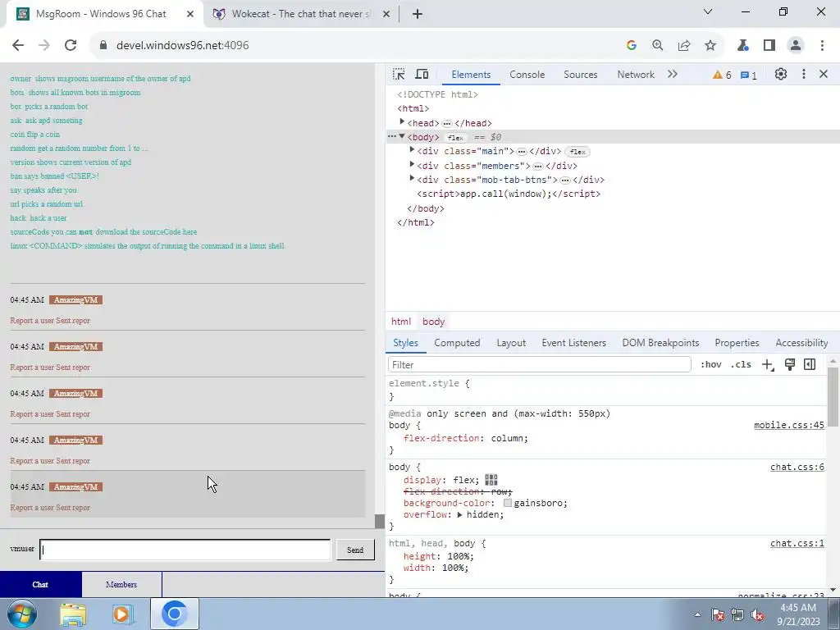
Task: Switch to the Console tab
Action: (527, 75)
